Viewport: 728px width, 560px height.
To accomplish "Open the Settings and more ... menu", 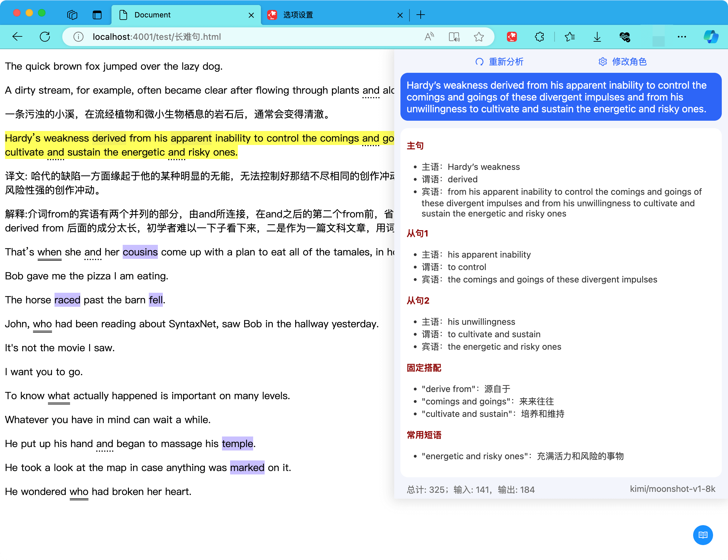I will click(x=682, y=37).
